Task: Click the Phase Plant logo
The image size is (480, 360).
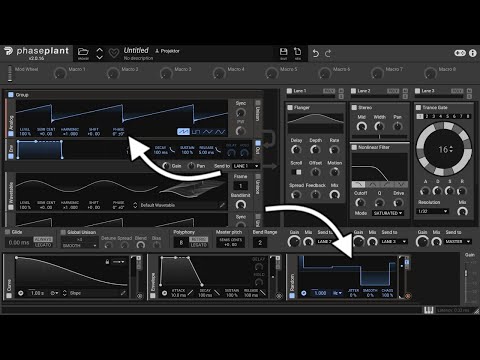Action: (37, 51)
